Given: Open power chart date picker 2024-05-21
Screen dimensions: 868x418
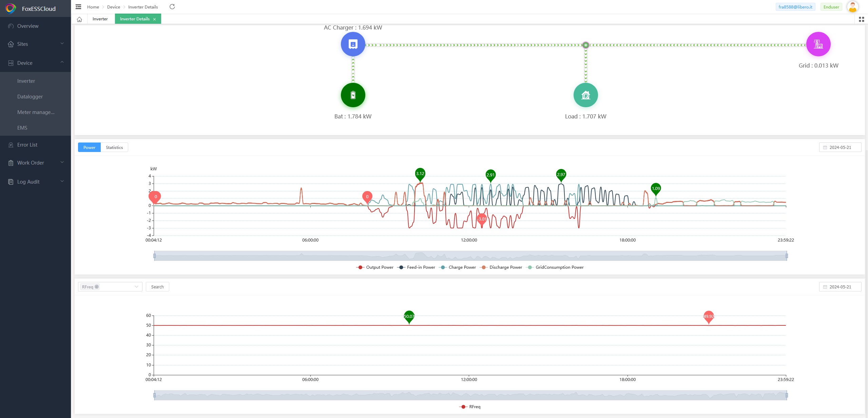Looking at the screenshot, I should tap(840, 147).
